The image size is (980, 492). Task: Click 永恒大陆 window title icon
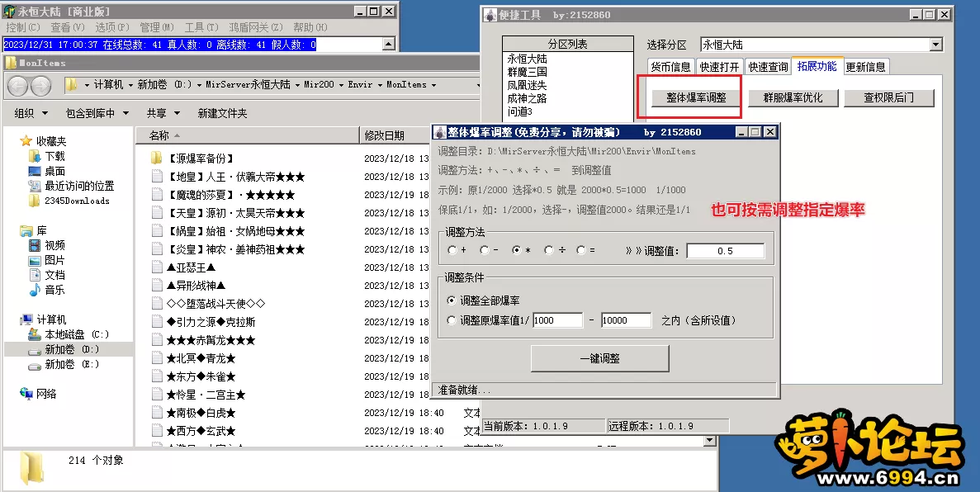point(9,12)
